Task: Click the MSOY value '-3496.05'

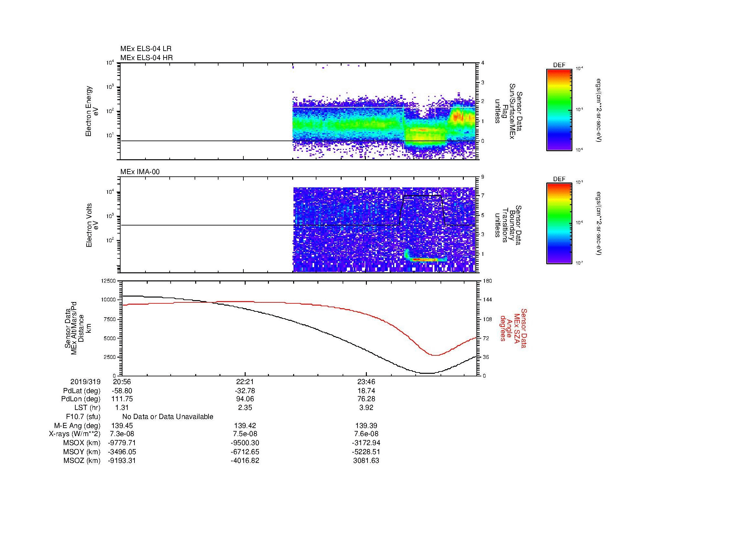Action: click(x=122, y=452)
